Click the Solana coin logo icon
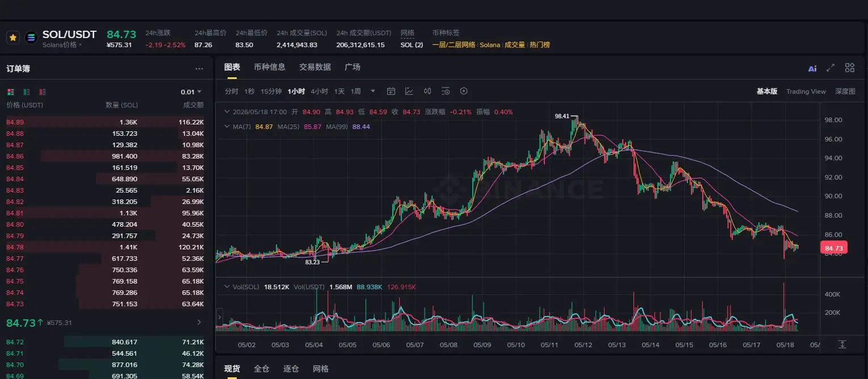The width and height of the screenshot is (868, 379). tap(31, 38)
